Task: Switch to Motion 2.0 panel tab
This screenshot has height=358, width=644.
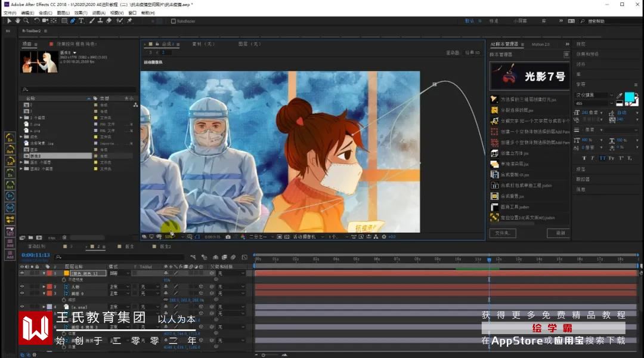Action: coord(540,44)
